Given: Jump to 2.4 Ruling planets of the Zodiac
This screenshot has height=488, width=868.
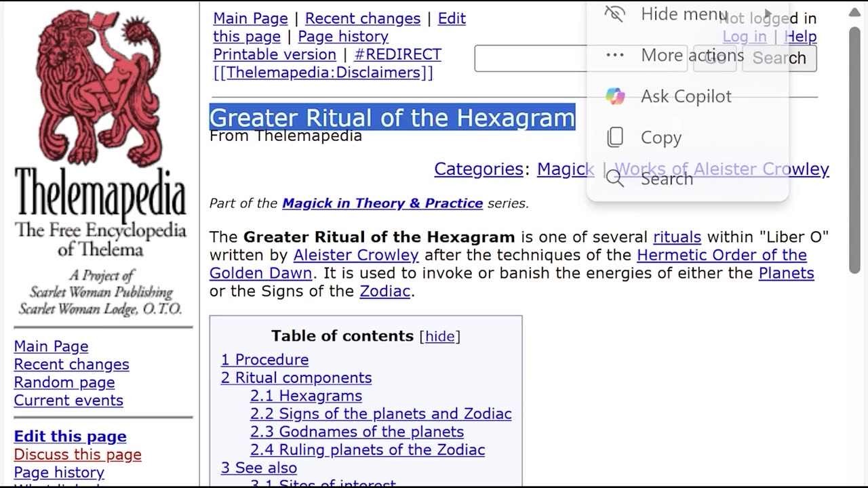Looking at the screenshot, I should (368, 450).
